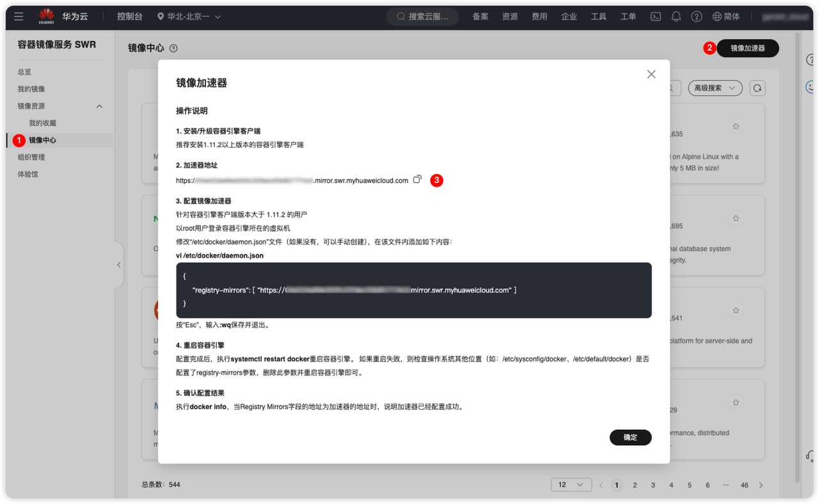Go to page 1
819x504 pixels.
(617, 485)
